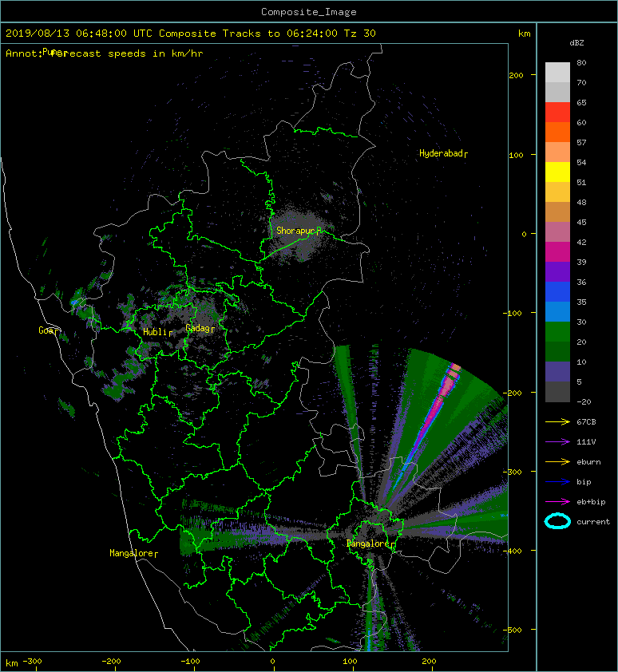Select the magenta swatch between 39 and 42 dBZ

[557, 252]
